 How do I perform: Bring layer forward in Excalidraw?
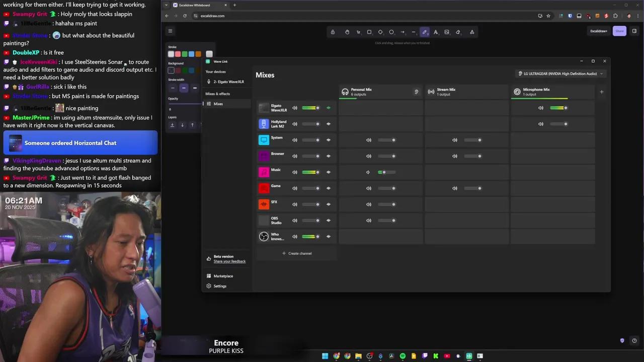(192, 125)
